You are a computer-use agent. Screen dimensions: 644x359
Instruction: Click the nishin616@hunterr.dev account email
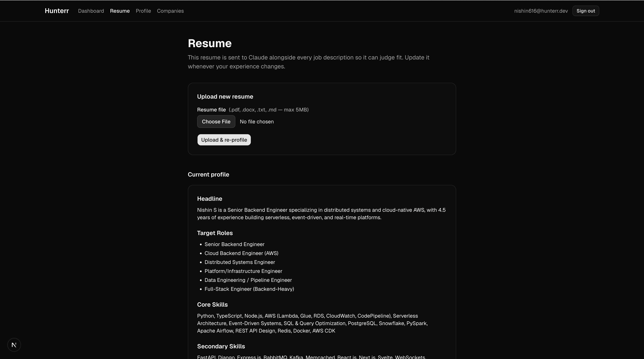[541, 11]
